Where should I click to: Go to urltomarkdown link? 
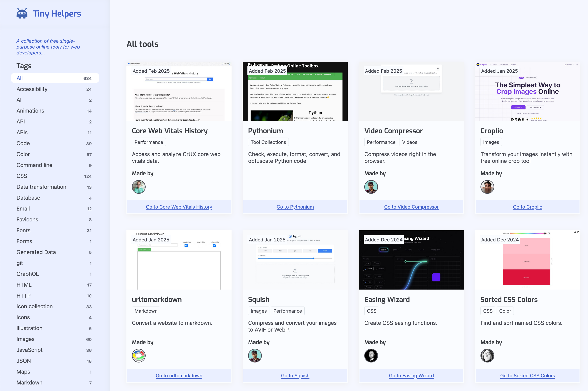179,376
